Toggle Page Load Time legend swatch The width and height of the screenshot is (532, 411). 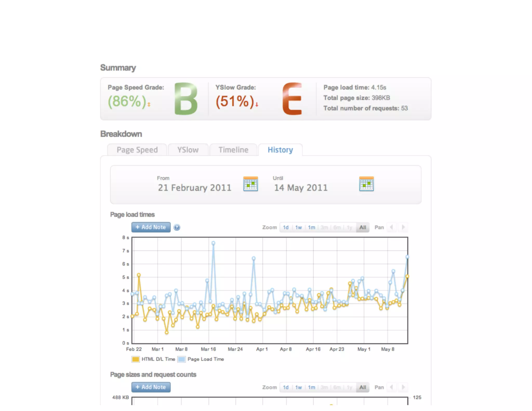182,359
